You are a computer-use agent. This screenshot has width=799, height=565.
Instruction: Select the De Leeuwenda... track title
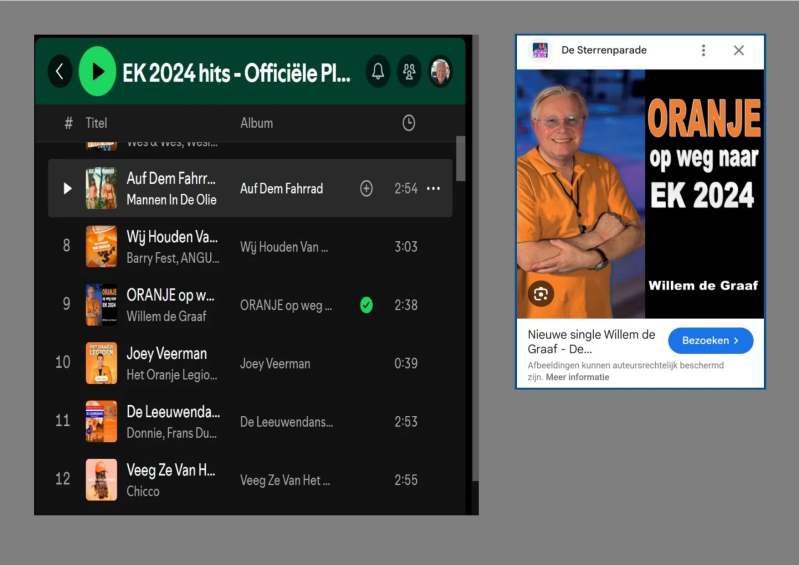point(173,411)
